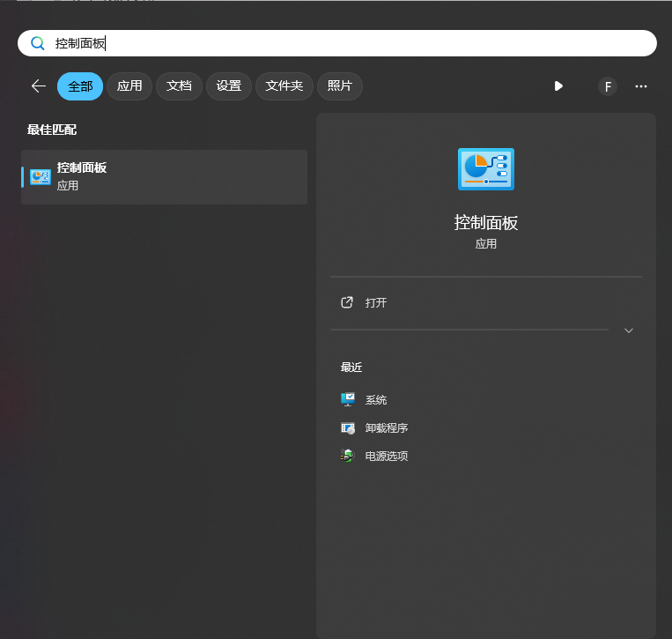Click the play arrow to show more filters
The width and height of the screenshot is (672, 639).
(558, 85)
